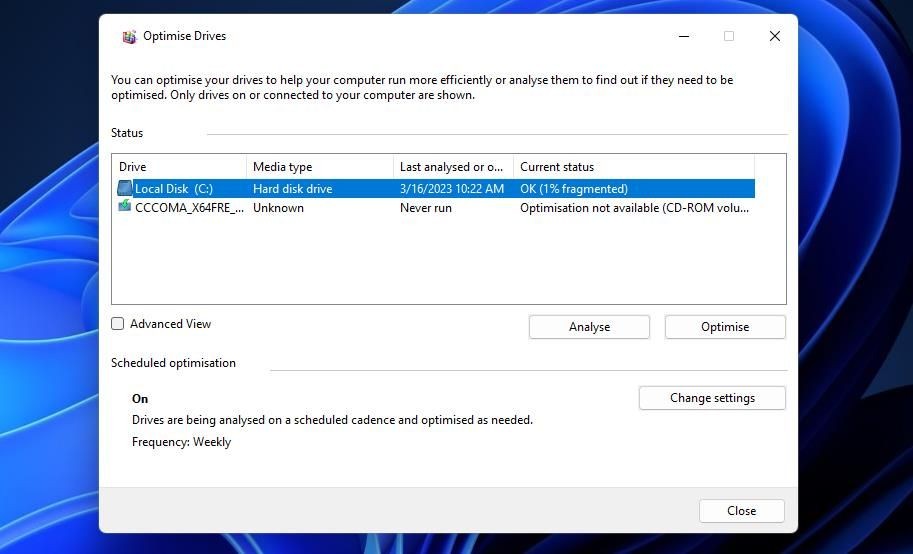Sort by the Drive column header
This screenshot has width=913, height=554.
tap(179, 167)
